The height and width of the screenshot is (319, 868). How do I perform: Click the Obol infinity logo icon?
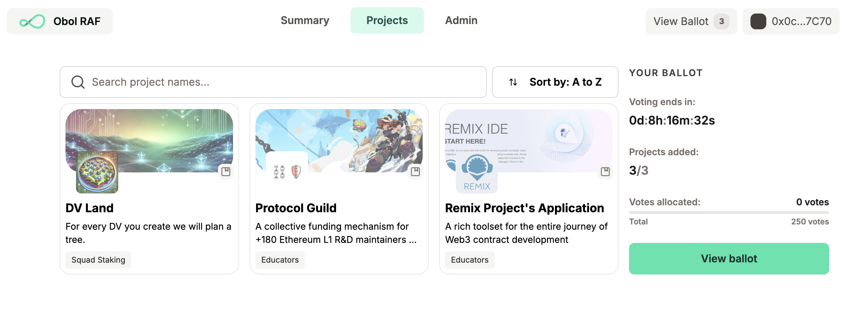point(32,21)
